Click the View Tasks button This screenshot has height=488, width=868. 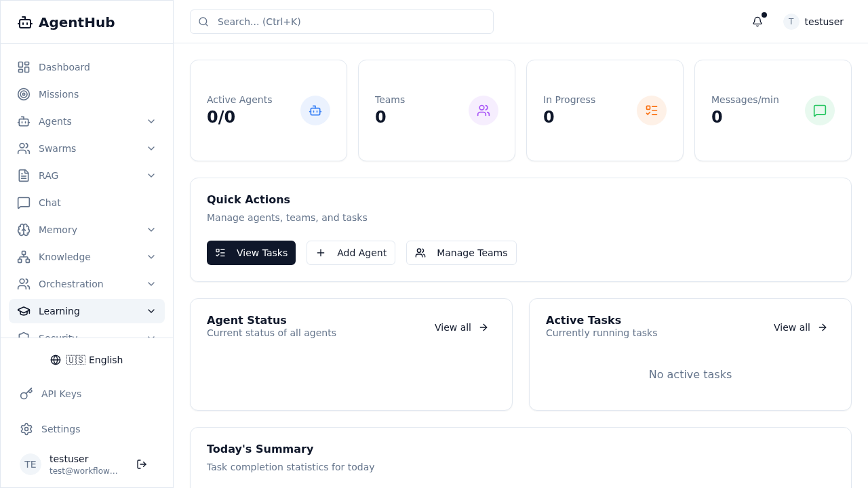point(251,253)
